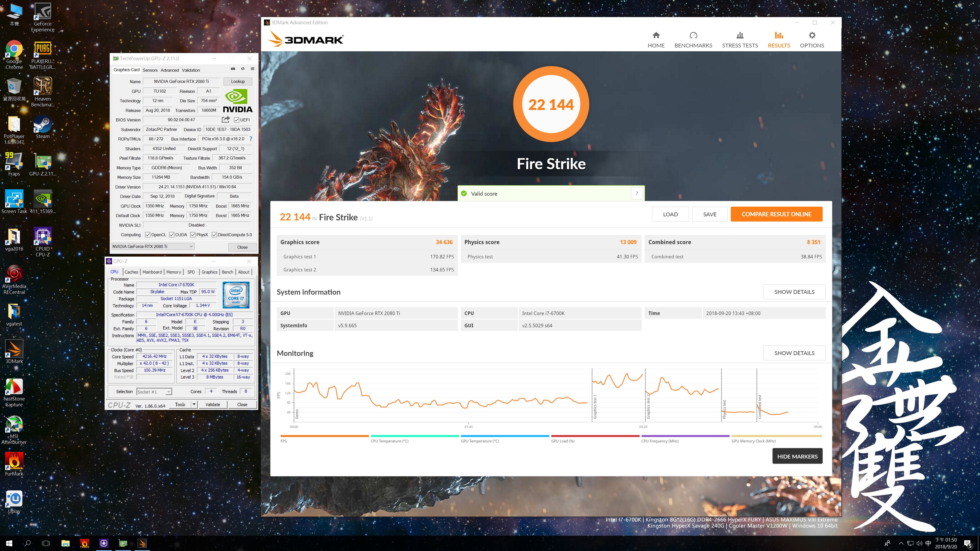Open the RESULTS tab in 3DMark

click(x=779, y=40)
